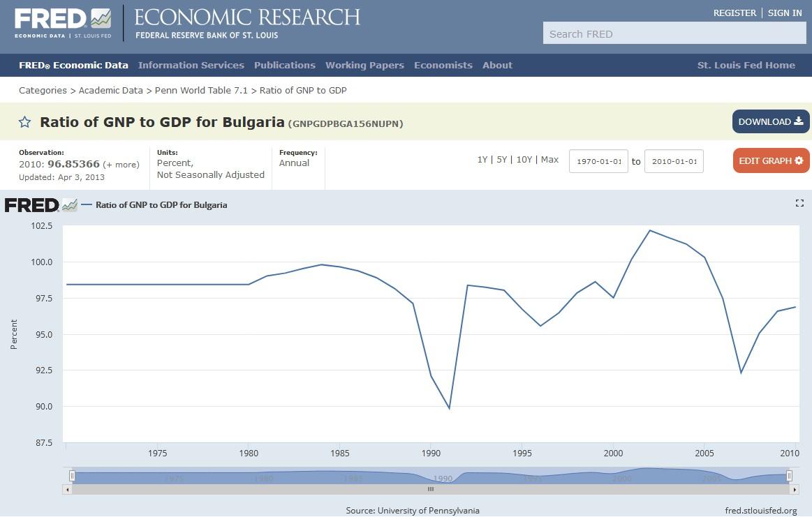Open the Information Services menu
Viewport: 812px width, 517px height.
(x=191, y=65)
